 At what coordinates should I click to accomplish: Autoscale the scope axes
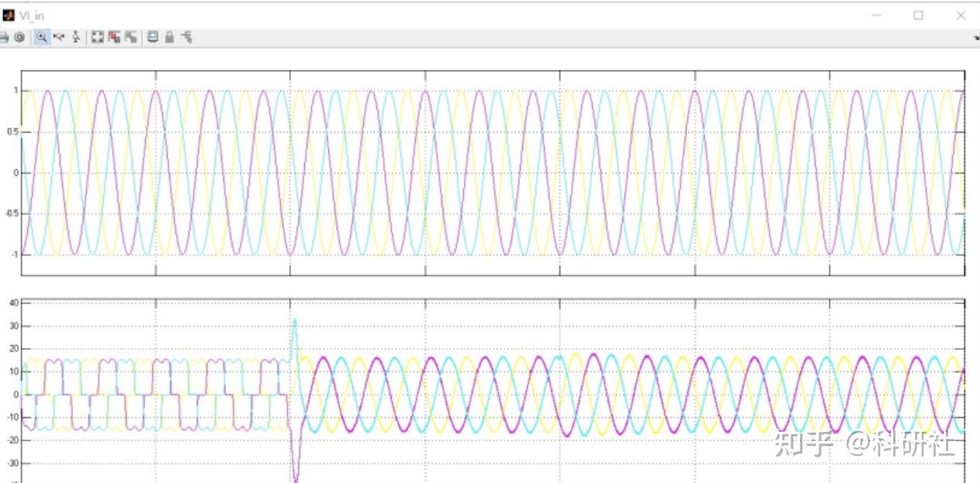[95, 36]
